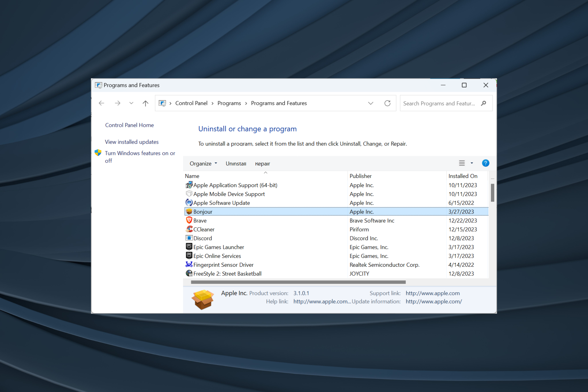The height and width of the screenshot is (392, 588).
Task: Click the Forward navigation arrow
Action: pos(118,103)
